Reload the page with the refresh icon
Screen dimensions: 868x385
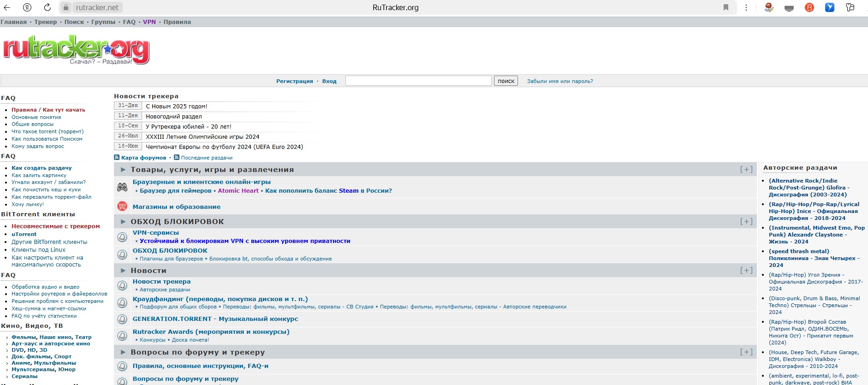[47, 7]
